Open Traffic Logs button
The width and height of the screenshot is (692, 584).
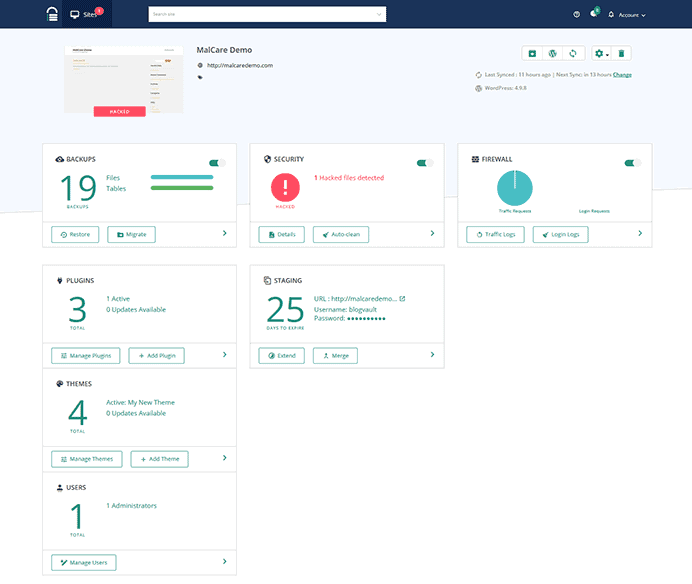(x=496, y=234)
